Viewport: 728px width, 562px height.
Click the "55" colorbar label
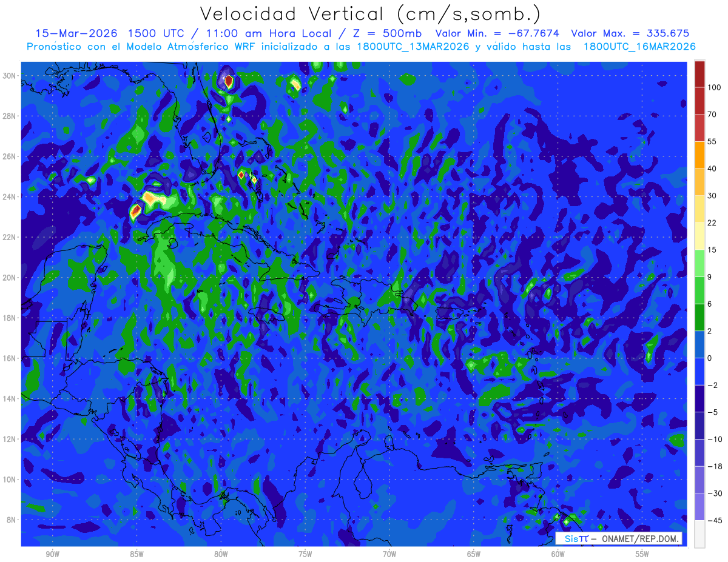712,141
